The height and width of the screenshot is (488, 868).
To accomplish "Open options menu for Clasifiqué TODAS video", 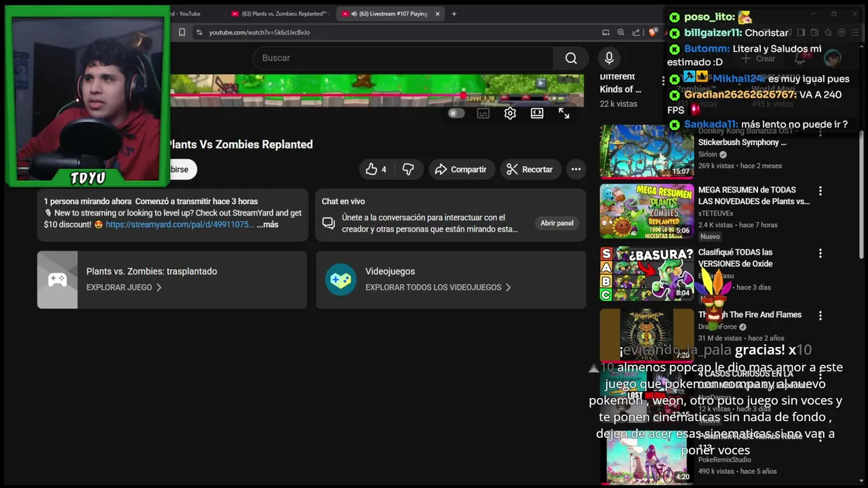I will click(821, 253).
